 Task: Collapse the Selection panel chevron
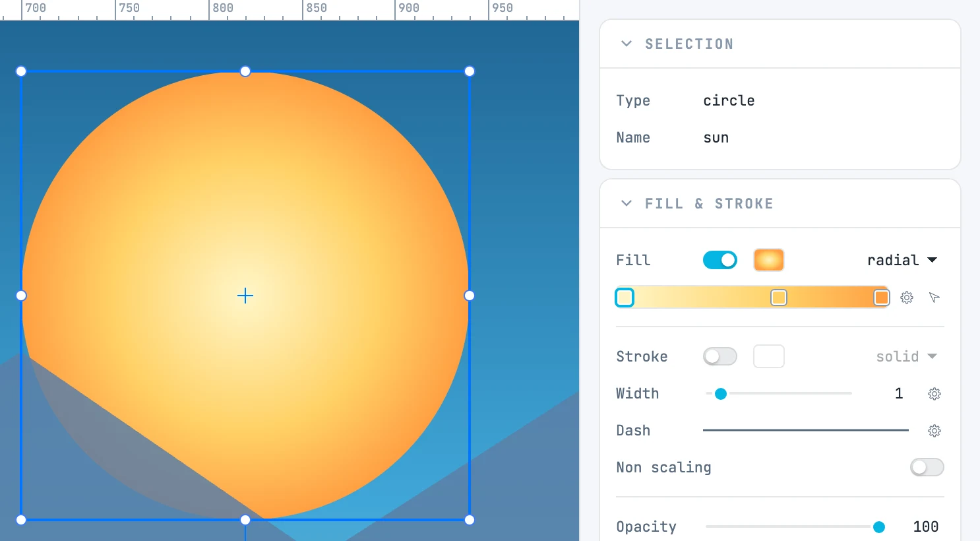pyautogui.click(x=627, y=44)
